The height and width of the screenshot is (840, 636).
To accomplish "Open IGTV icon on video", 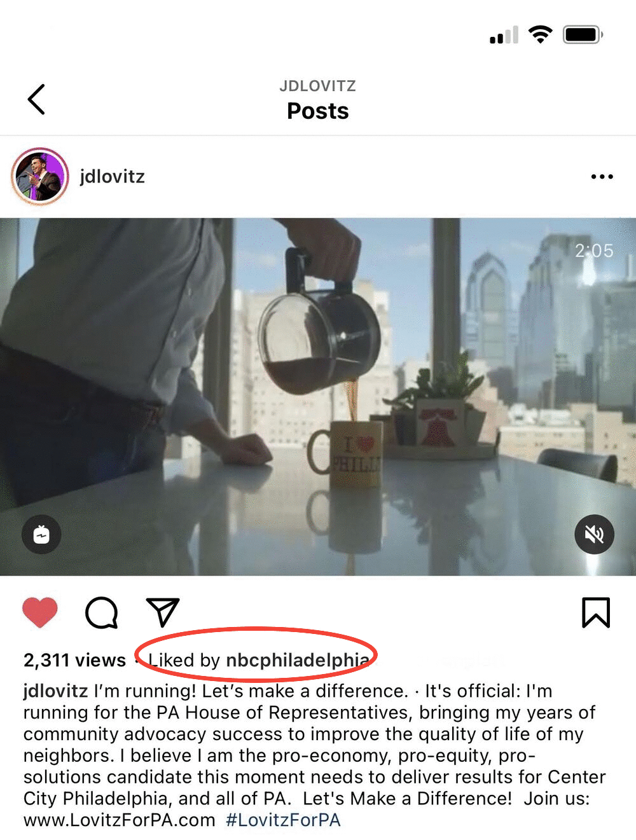I will (41, 534).
